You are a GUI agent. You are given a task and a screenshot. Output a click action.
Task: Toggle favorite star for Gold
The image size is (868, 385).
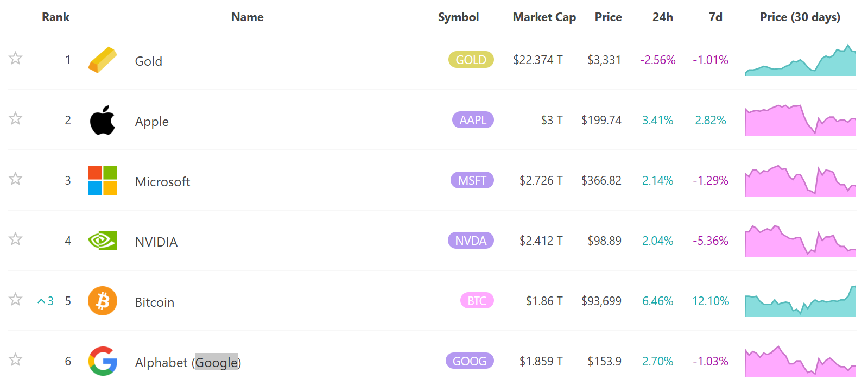16,58
